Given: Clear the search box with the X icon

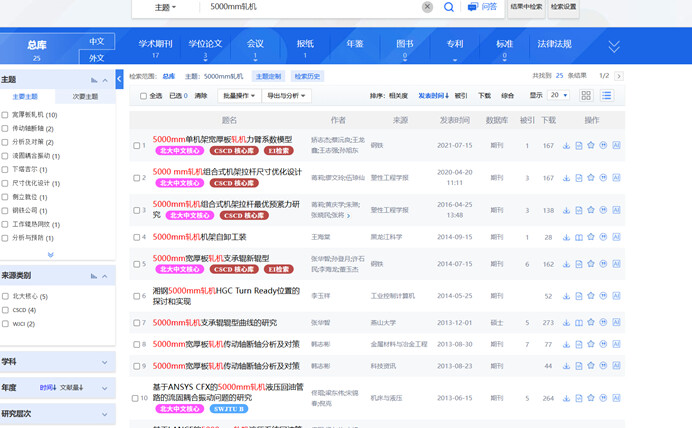Looking at the screenshot, I should pyautogui.click(x=427, y=7).
